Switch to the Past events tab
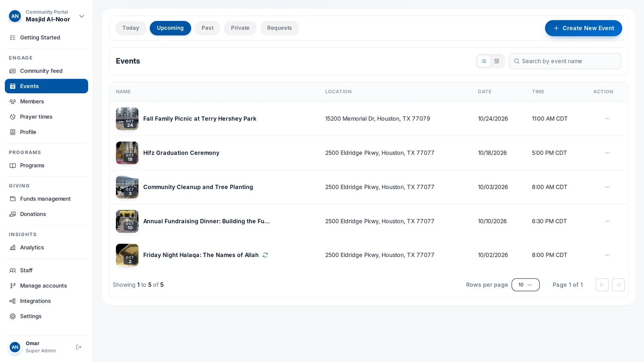The image size is (644, 362). coord(208,28)
